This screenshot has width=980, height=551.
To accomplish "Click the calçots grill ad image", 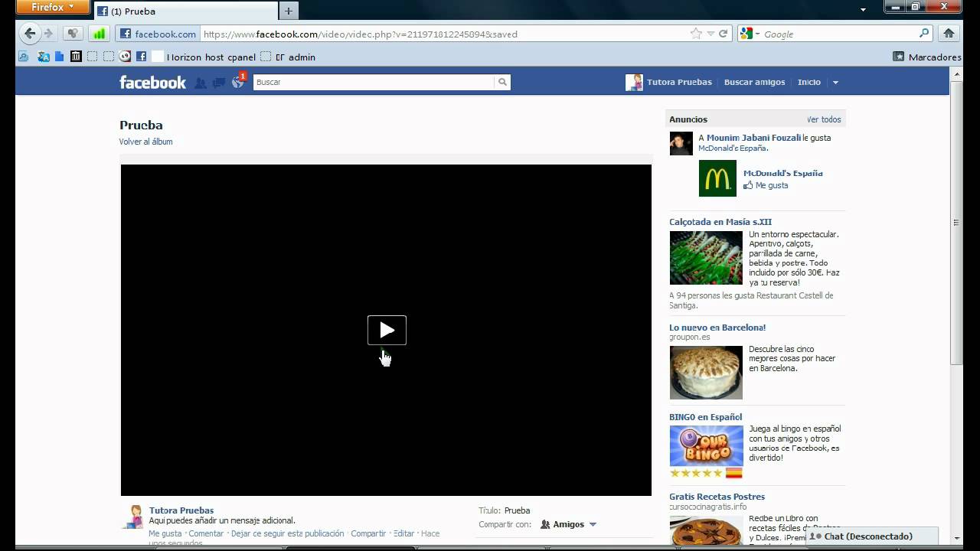I will (706, 258).
